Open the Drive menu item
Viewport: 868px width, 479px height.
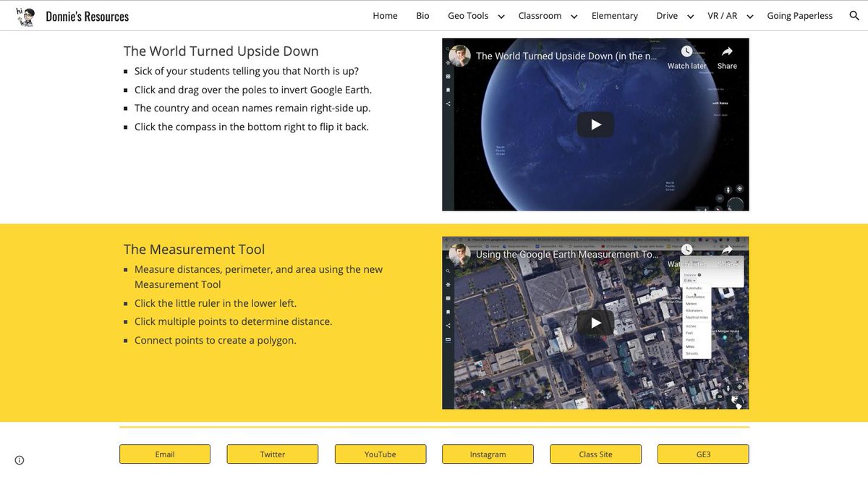(x=667, y=15)
